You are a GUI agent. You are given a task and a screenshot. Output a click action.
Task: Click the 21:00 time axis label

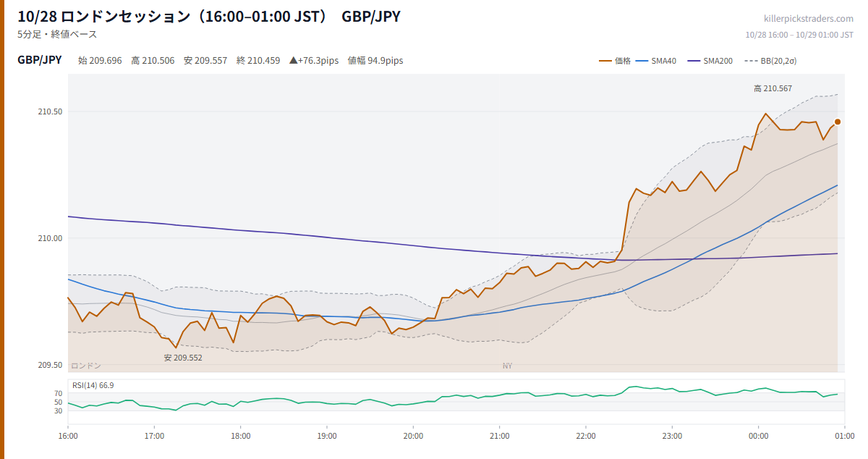point(500,437)
